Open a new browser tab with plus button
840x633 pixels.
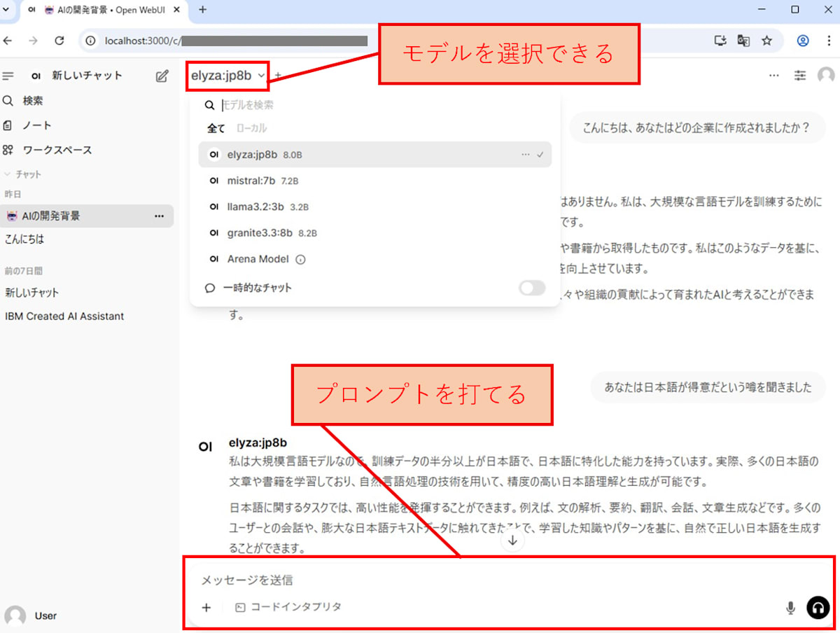203,10
